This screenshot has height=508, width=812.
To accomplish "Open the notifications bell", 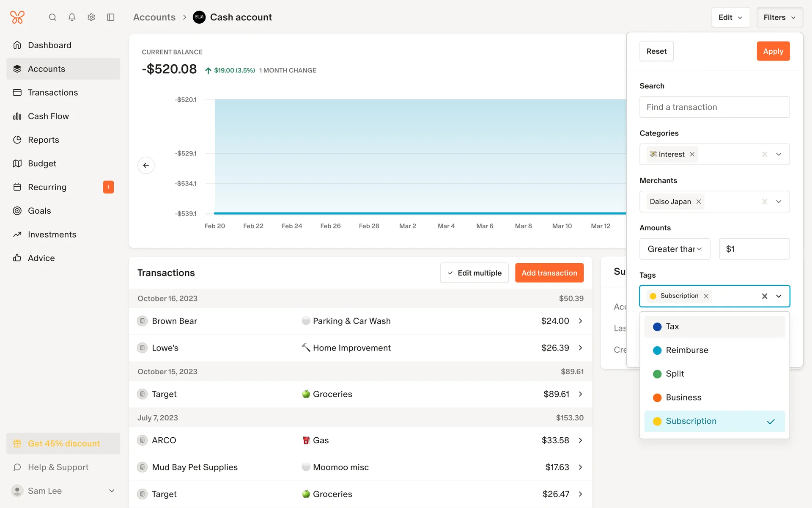I will 72,17.
